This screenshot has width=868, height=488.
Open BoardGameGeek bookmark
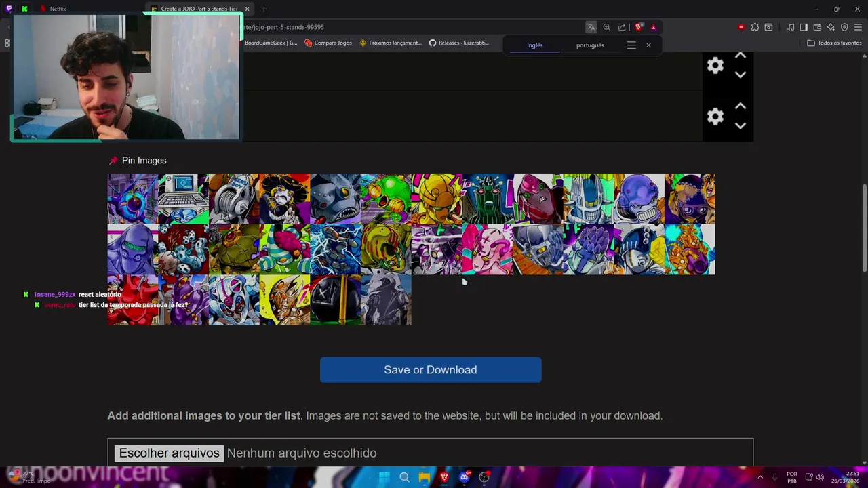tap(271, 43)
